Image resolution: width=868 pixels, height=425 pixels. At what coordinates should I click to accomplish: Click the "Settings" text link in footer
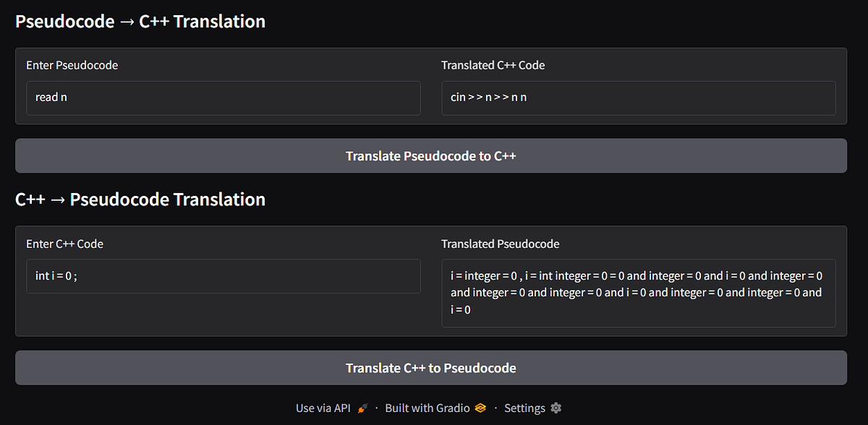point(524,408)
